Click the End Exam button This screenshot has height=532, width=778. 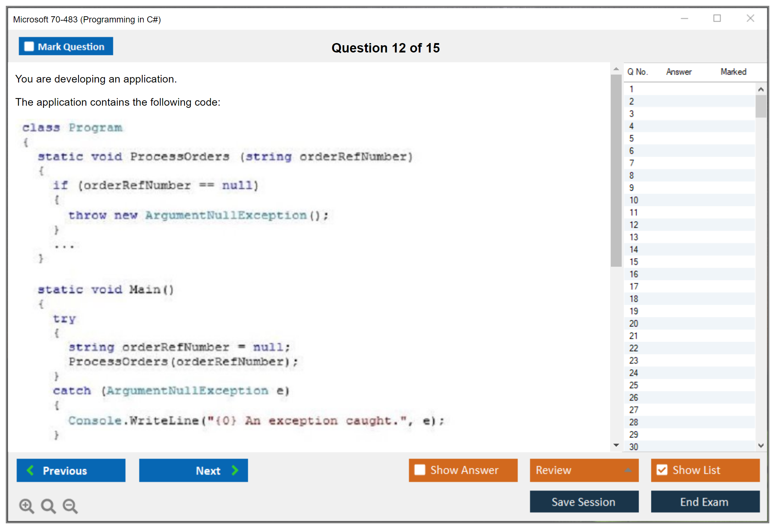[705, 502]
